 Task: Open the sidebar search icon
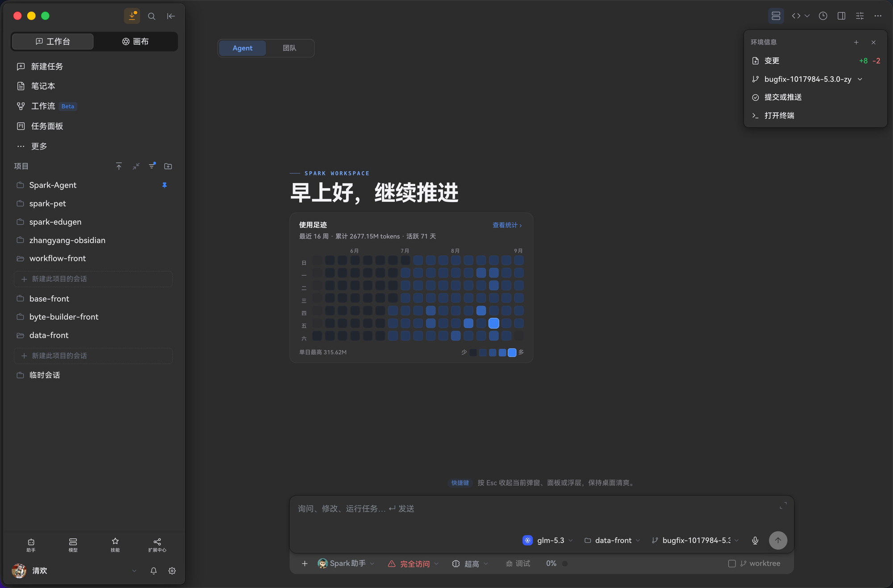[152, 16]
